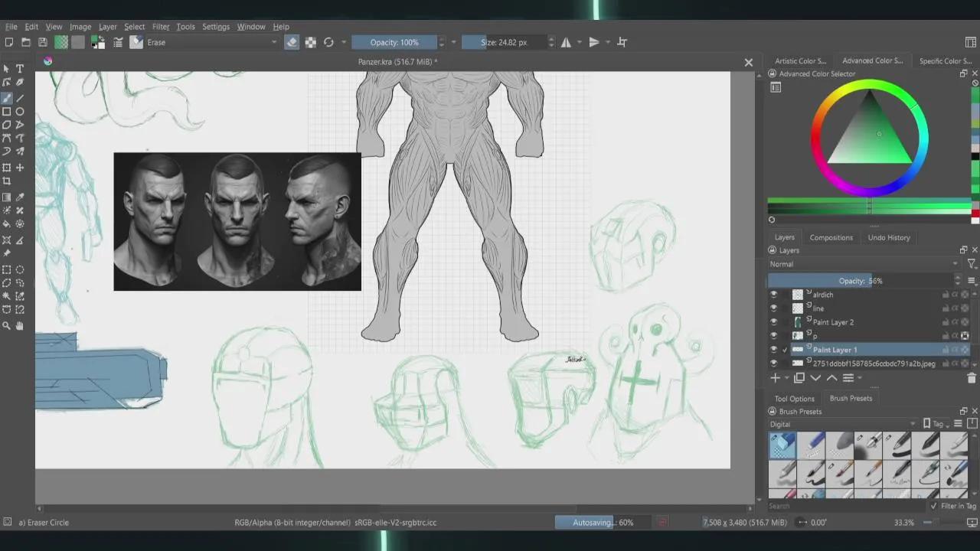Open the Digital brush tag dropdown
The height and width of the screenshot is (551, 980).
[x=842, y=424]
